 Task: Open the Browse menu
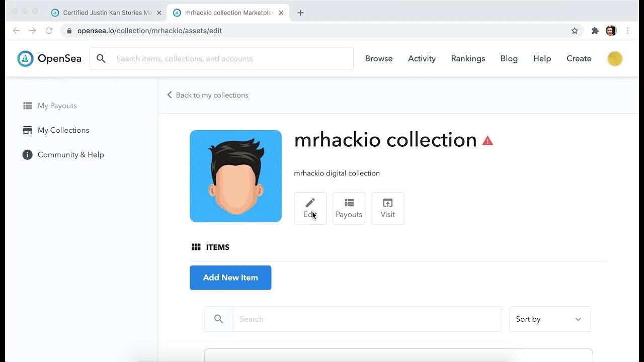click(x=379, y=59)
